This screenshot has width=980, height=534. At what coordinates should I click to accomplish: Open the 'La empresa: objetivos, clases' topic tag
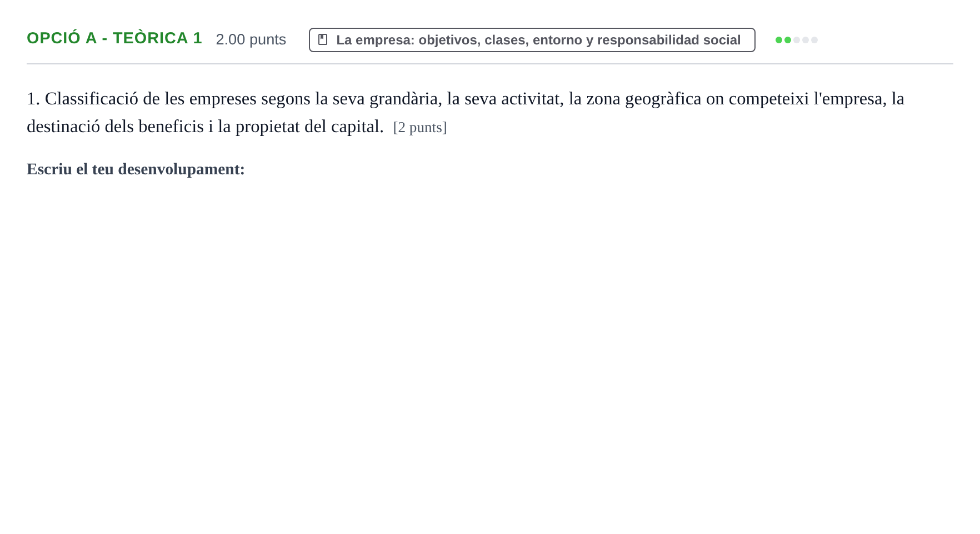coord(532,40)
